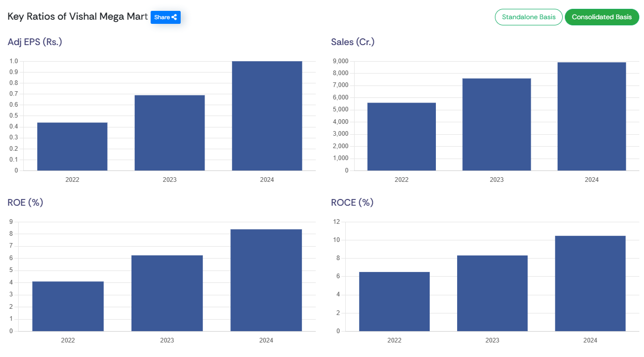The image size is (644, 357).
Task: Click the ROE (%) chart heading
Action: click(x=25, y=203)
